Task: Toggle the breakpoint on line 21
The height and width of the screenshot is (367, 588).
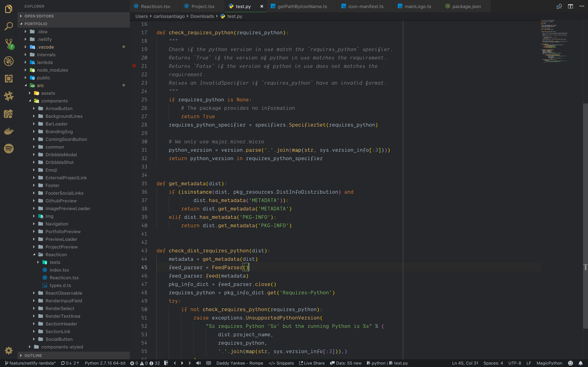Action: pyautogui.click(x=134, y=66)
